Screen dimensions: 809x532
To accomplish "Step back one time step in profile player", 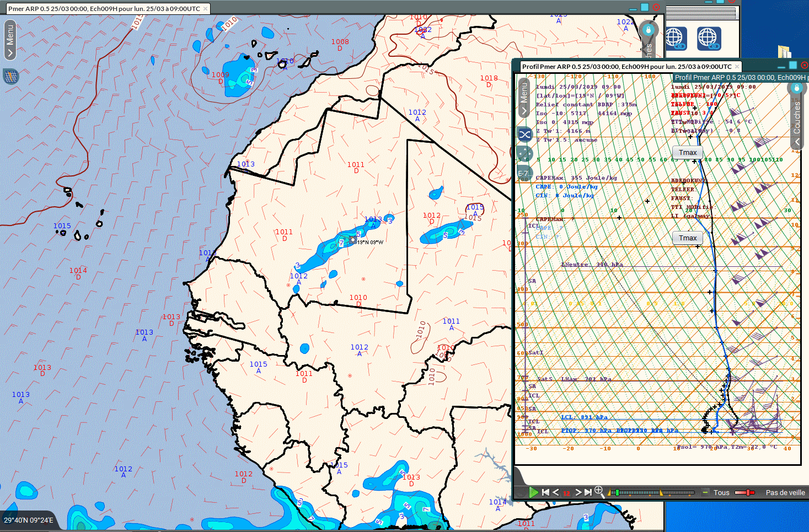I will tap(556, 492).
